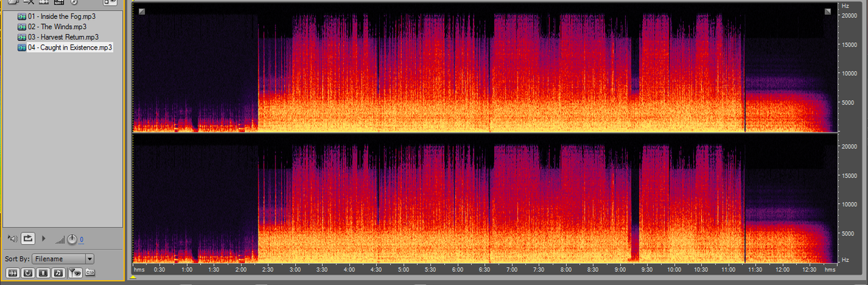Click the 2:30 mark on the timeline
This screenshot has width=868, height=285.
coord(268,269)
